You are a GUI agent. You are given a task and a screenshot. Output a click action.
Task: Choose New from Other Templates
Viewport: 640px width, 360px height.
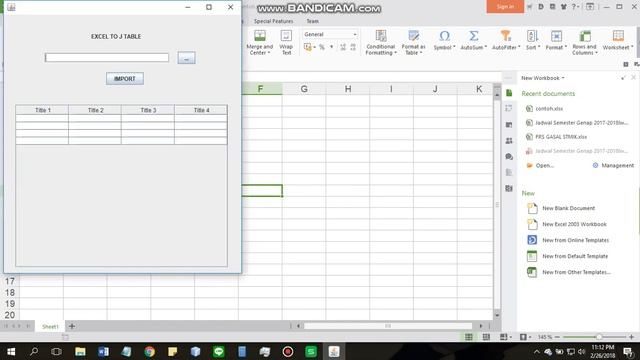(576, 272)
